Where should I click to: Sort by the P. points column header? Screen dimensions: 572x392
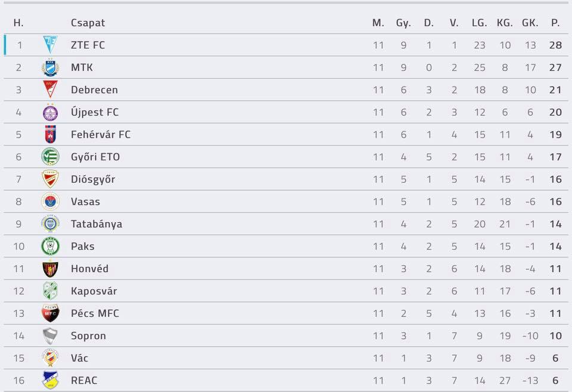pos(555,23)
